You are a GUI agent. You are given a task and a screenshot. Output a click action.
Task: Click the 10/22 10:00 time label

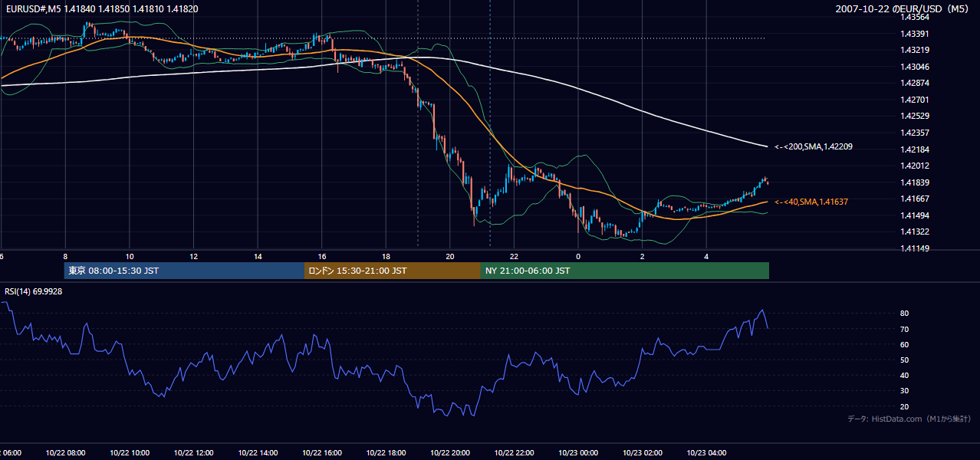click(130, 453)
